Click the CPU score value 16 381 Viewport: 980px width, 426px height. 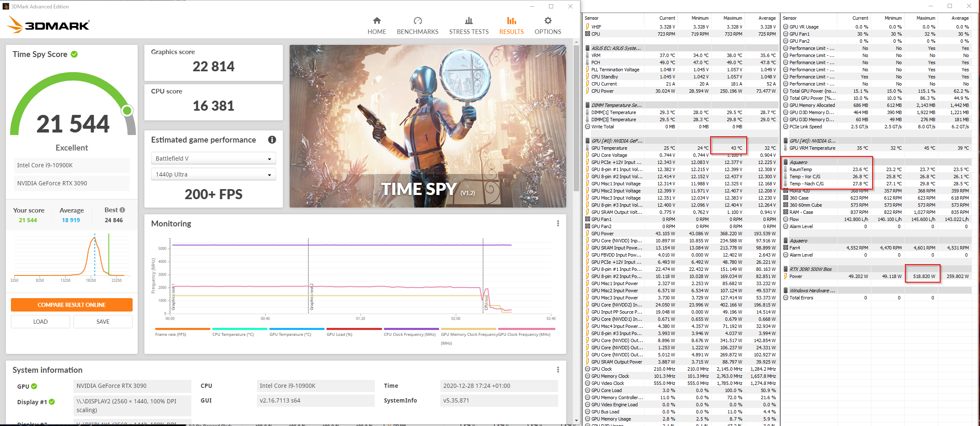[213, 106]
